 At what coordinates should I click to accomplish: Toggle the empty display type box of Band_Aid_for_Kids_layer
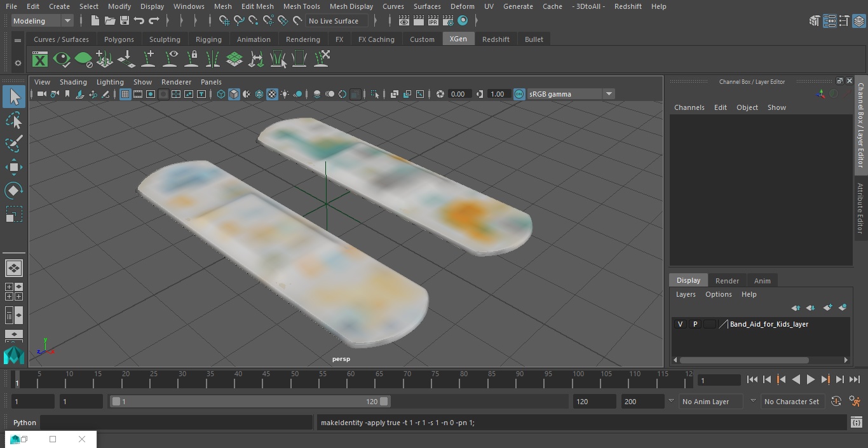coord(710,324)
